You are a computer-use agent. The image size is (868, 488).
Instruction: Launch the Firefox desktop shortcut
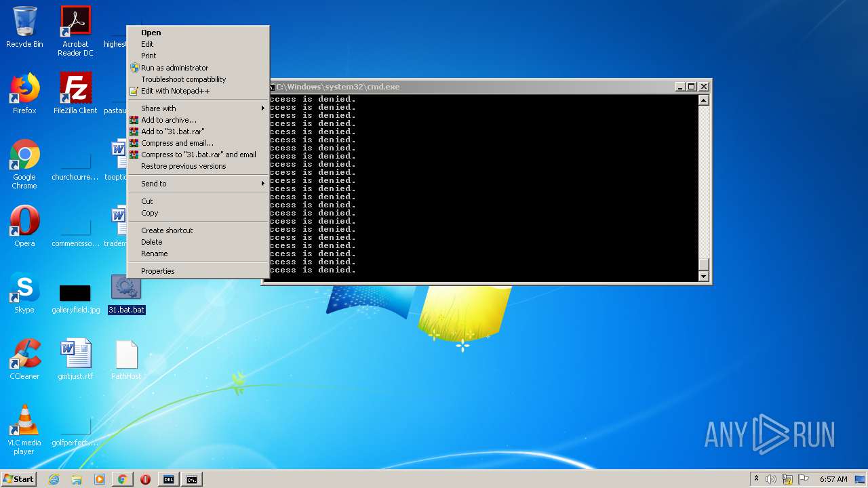tap(24, 94)
